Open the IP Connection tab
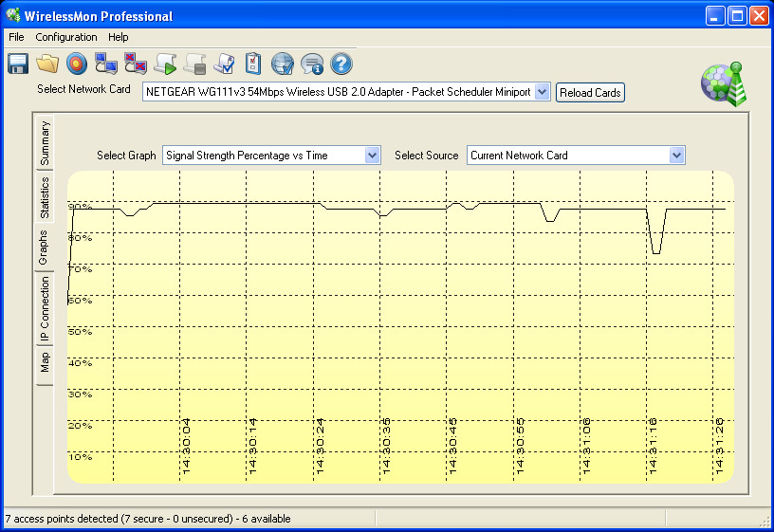 [45, 309]
